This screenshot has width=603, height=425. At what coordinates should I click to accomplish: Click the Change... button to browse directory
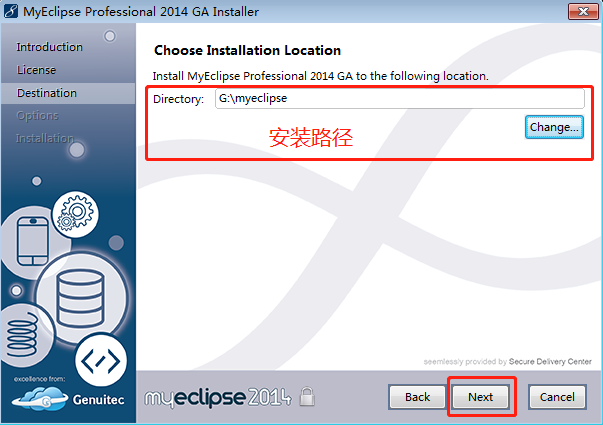tap(554, 127)
